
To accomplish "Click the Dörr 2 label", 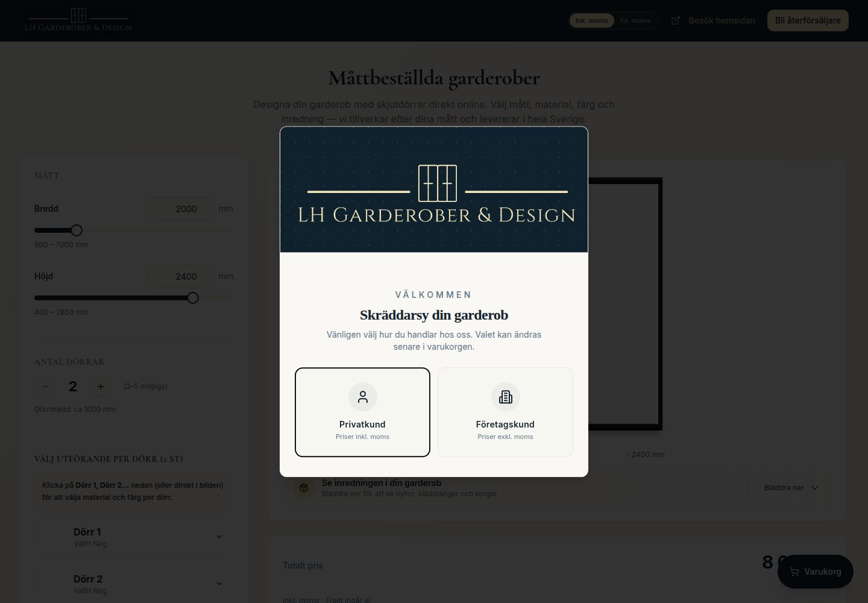I will tap(88, 579).
